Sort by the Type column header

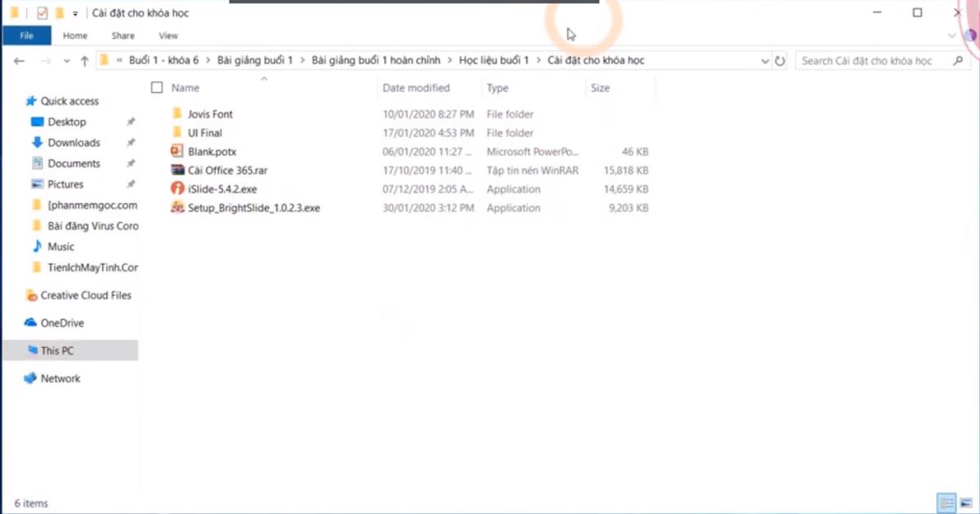[497, 87]
